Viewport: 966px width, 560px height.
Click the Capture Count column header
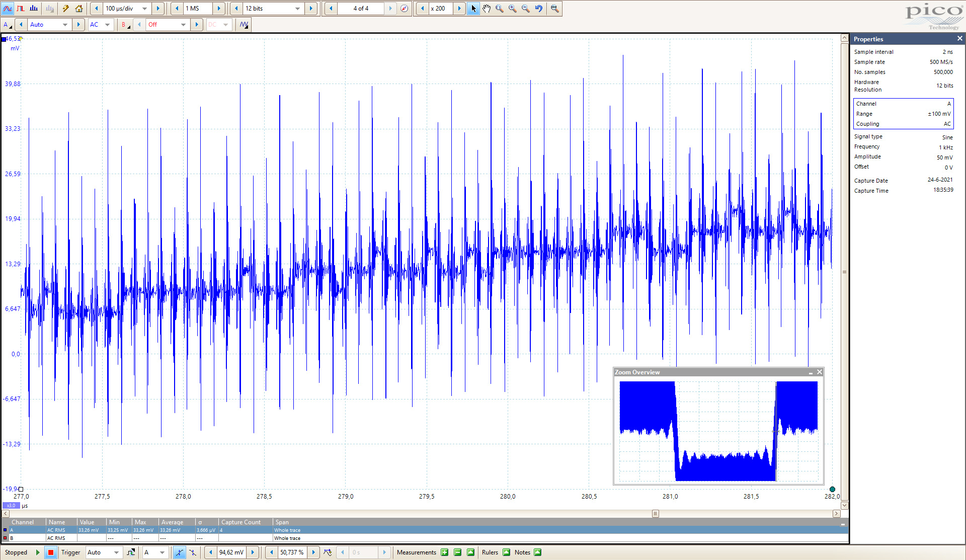coord(246,522)
